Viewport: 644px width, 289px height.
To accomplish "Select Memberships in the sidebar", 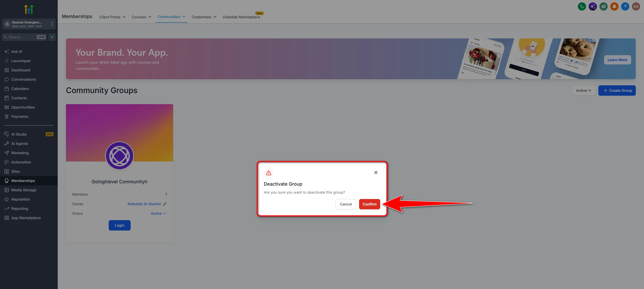I will 29,181.
